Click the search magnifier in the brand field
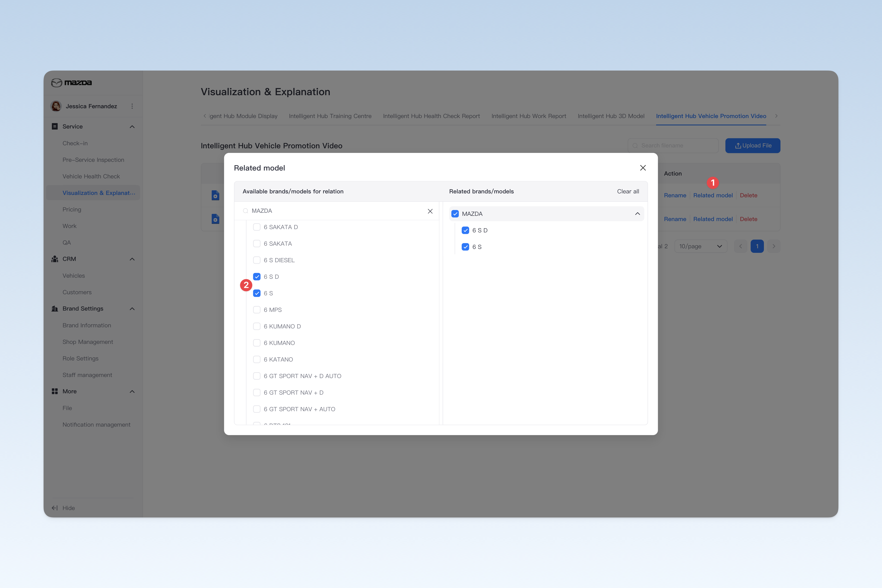The width and height of the screenshot is (882, 588). pos(245,211)
